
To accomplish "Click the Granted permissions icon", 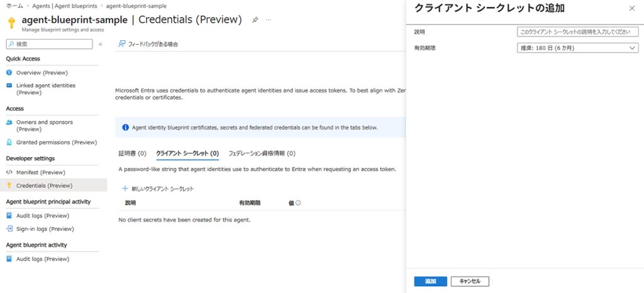I will pos(9,142).
